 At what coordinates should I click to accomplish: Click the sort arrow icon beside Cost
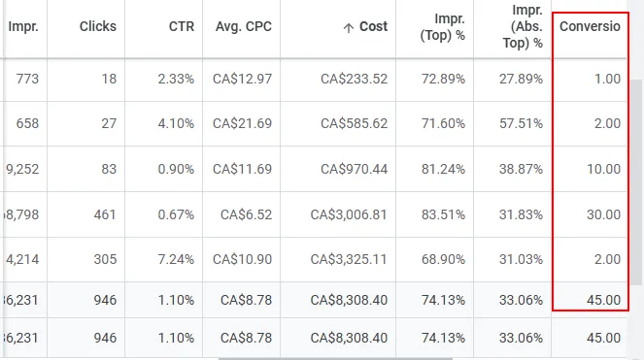(x=349, y=28)
